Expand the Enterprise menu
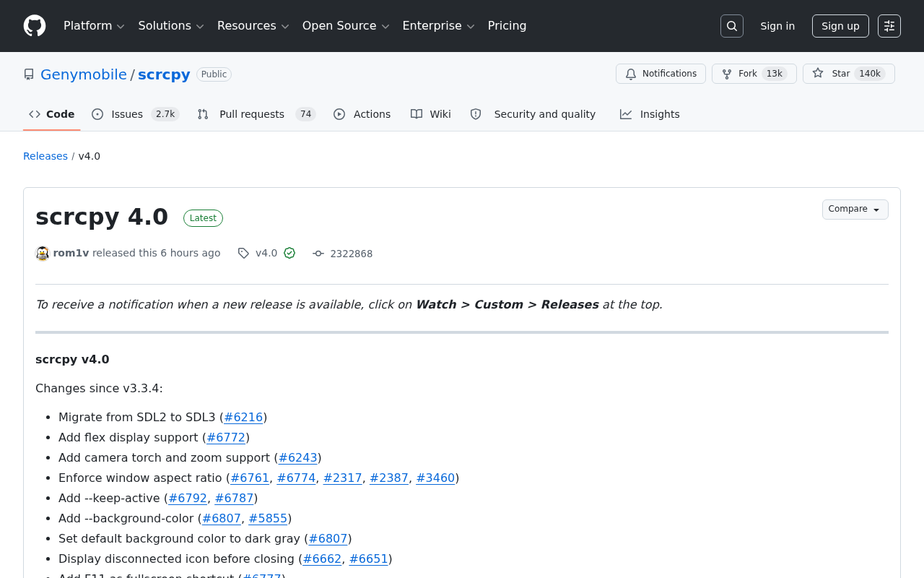The width and height of the screenshot is (924, 578). point(439,26)
